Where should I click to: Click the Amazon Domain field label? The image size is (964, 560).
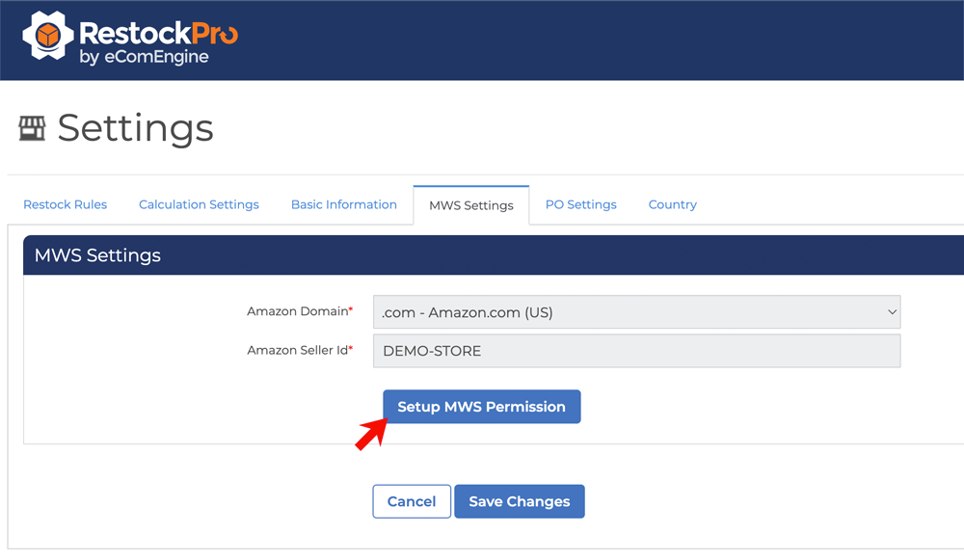click(299, 311)
